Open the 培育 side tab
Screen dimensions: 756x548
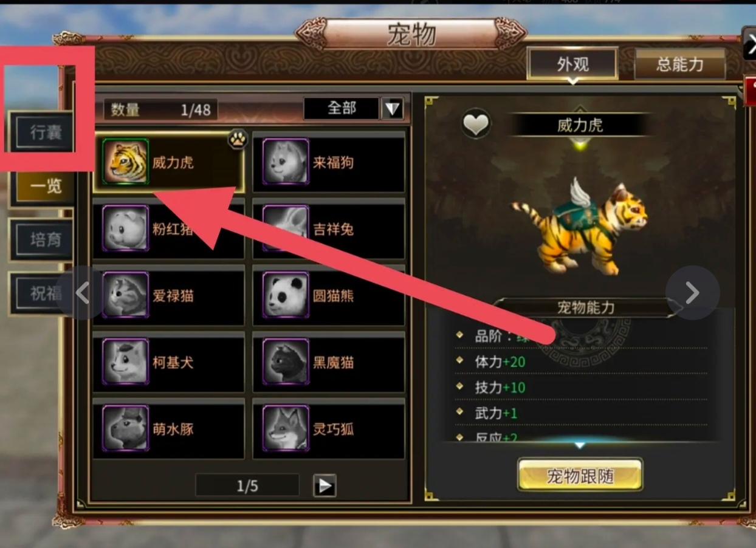coord(44,239)
